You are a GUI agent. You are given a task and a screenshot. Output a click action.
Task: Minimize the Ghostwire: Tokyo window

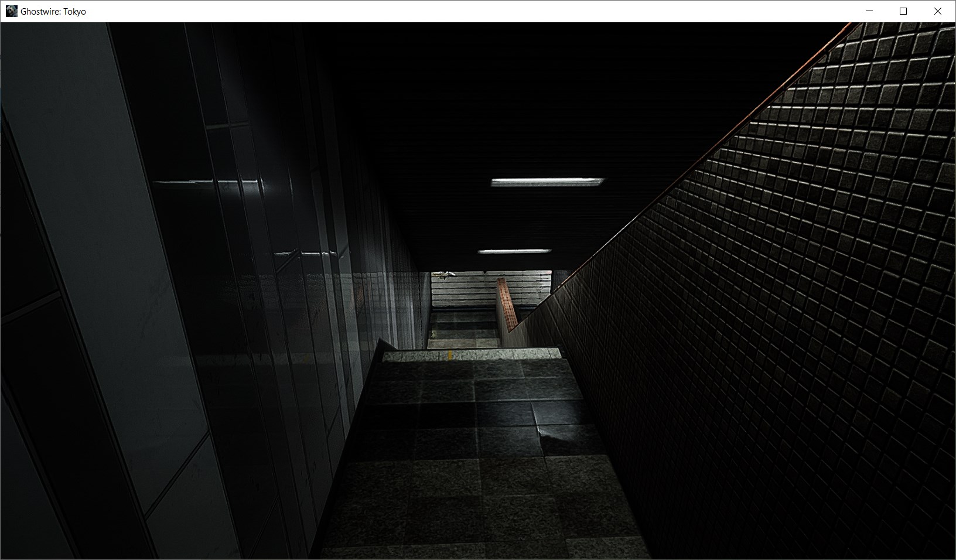869,11
